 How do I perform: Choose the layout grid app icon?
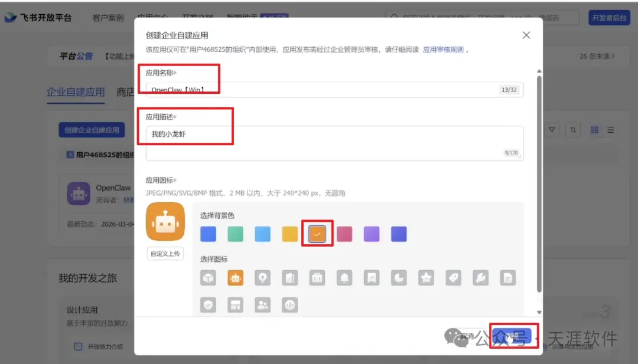(235, 305)
